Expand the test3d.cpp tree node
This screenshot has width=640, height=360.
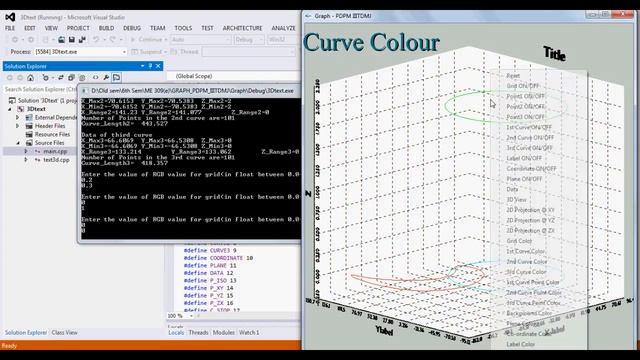26,160
